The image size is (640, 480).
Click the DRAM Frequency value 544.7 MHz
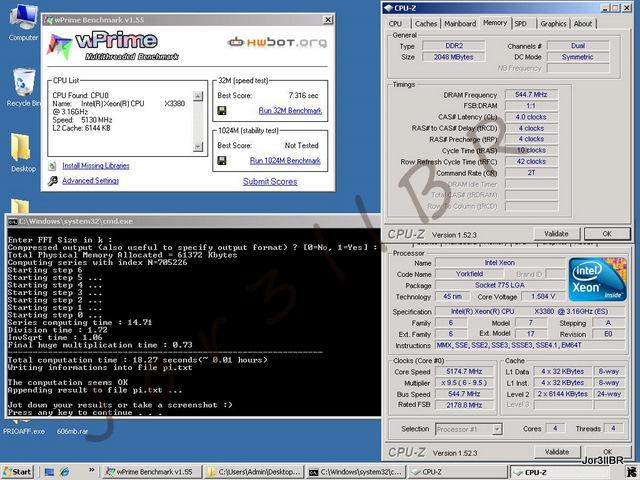point(531,95)
